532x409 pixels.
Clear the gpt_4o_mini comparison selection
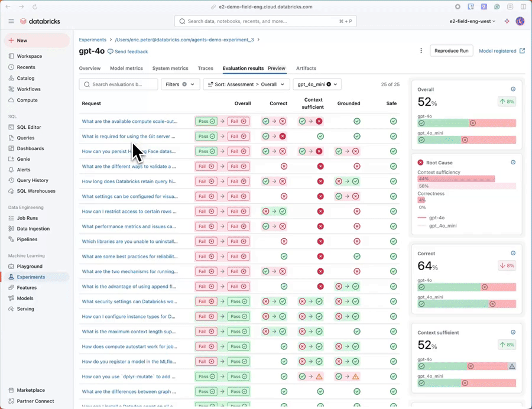tap(329, 85)
